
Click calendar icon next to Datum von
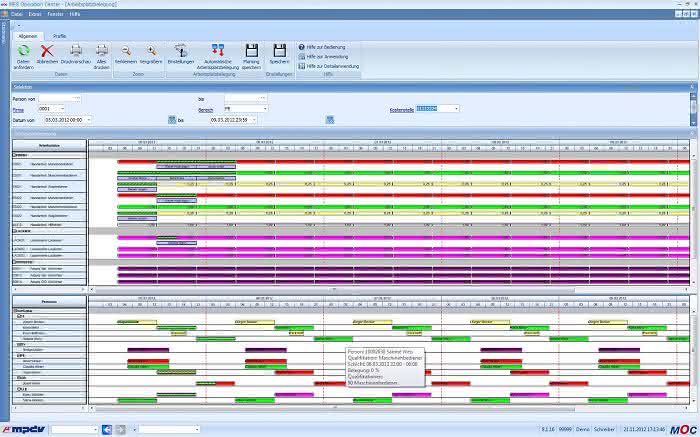point(172,120)
